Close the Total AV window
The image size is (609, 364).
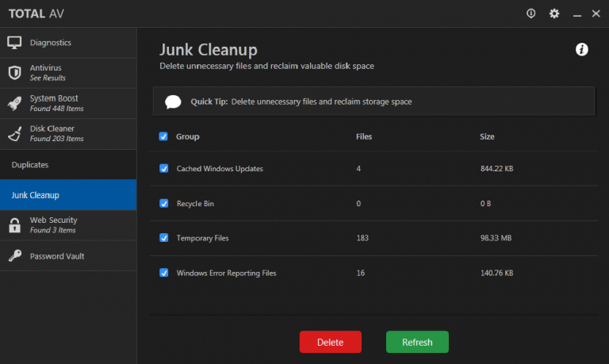tap(596, 13)
